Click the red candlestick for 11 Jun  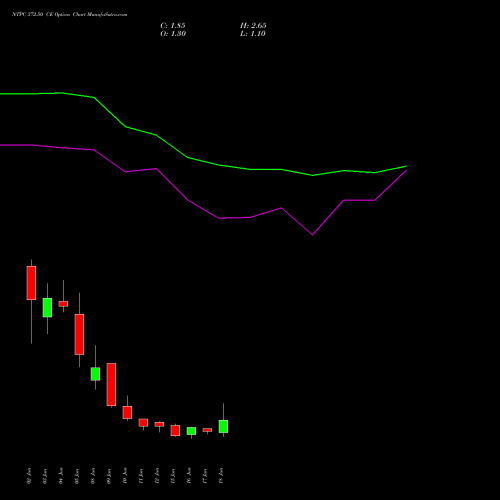(143, 423)
